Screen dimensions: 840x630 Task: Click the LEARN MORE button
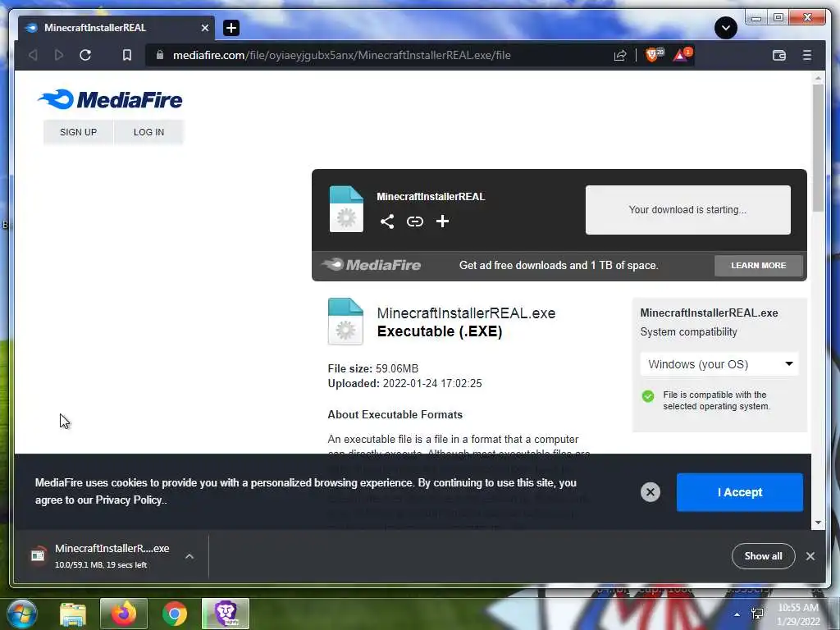(x=759, y=266)
